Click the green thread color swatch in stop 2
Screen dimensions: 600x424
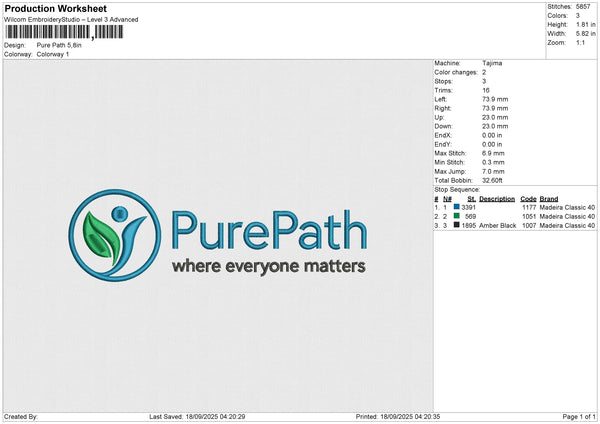[x=456, y=216]
